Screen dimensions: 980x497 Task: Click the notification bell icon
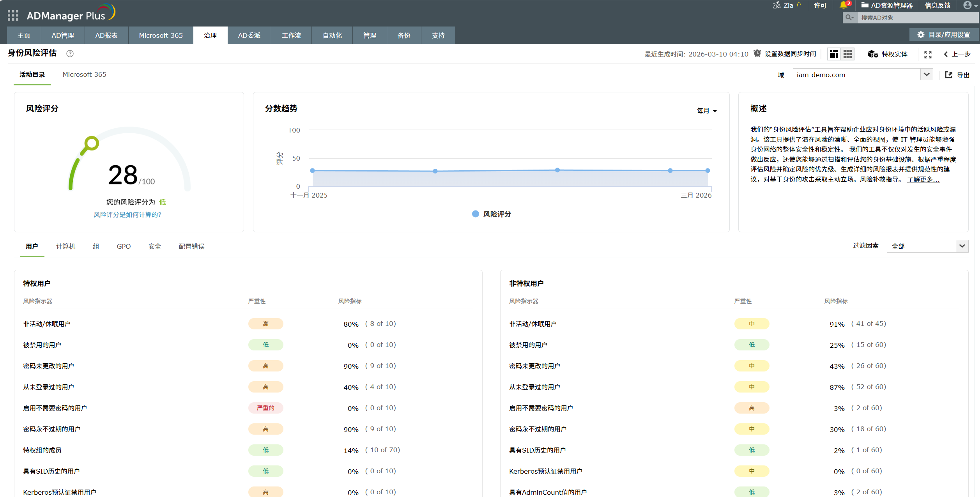coord(843,5)
